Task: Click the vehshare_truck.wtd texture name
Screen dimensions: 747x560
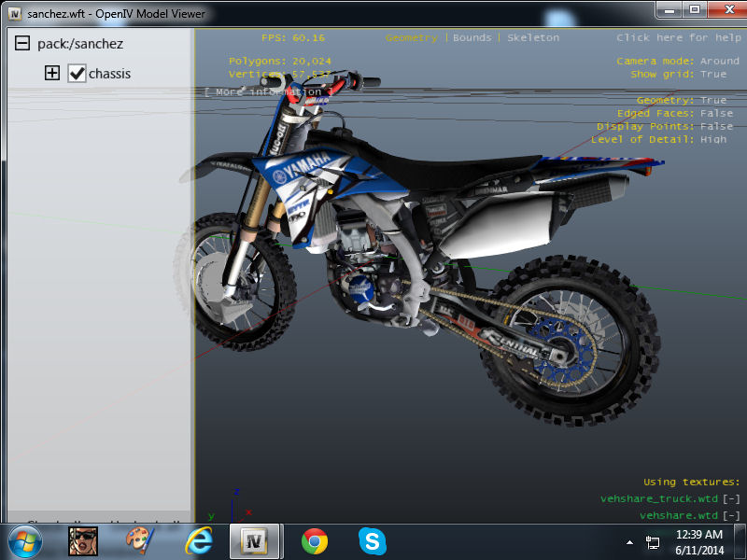Action: (x=659, y=498)
